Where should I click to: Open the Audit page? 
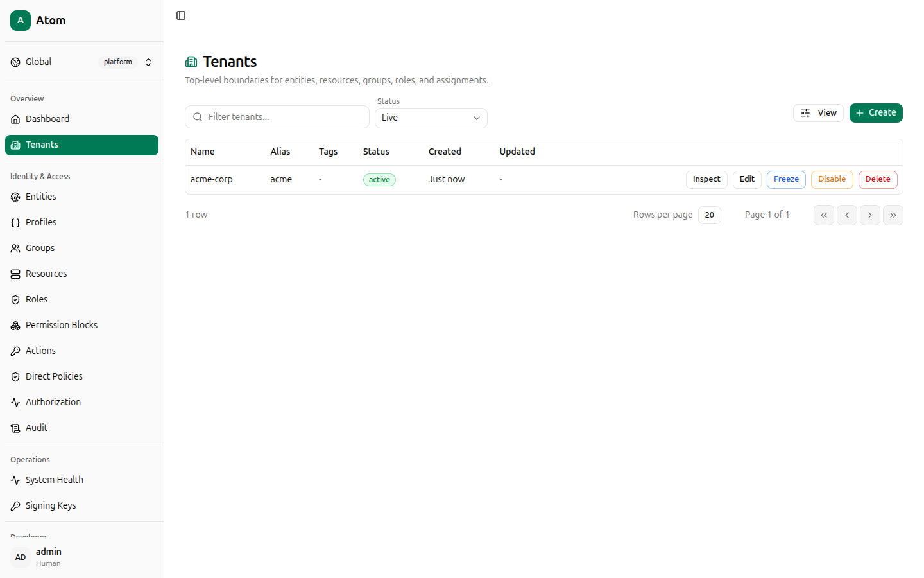[x=81, y=428]
